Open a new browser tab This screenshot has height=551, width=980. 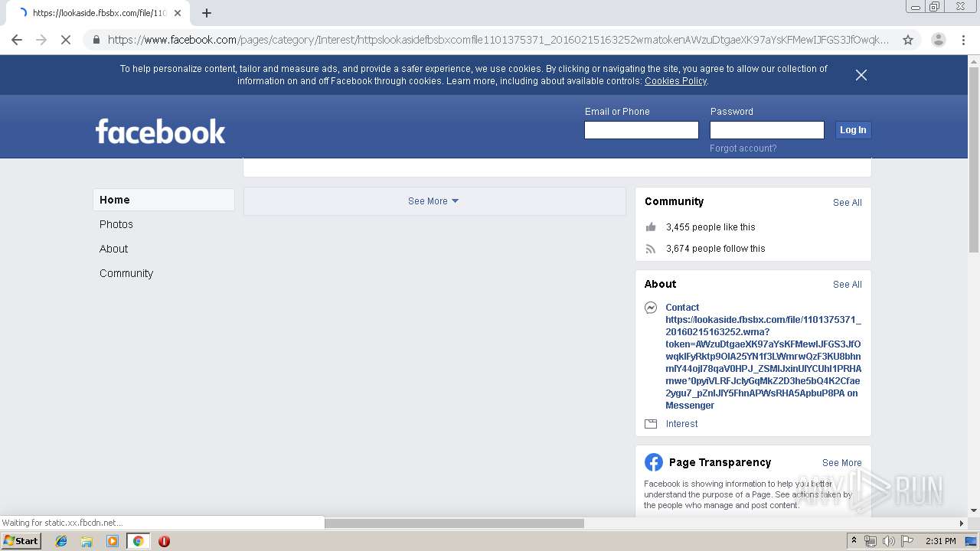[207, 13]
